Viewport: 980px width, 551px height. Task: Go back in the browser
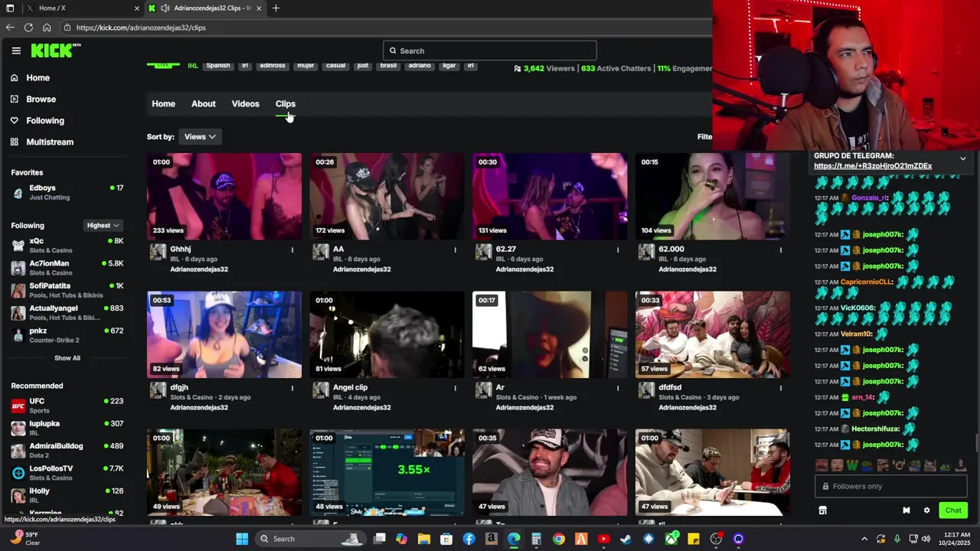tap(10, 28)
